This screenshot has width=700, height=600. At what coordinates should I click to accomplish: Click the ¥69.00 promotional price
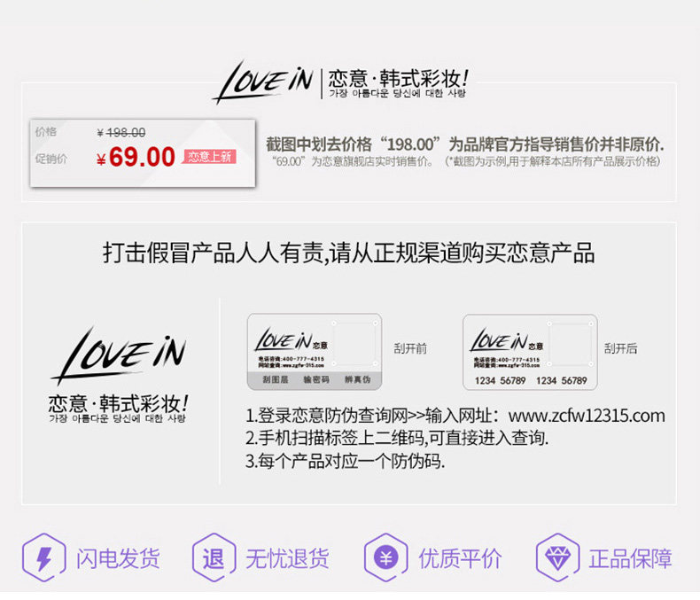pyautogui.click(x=136, y=157)
